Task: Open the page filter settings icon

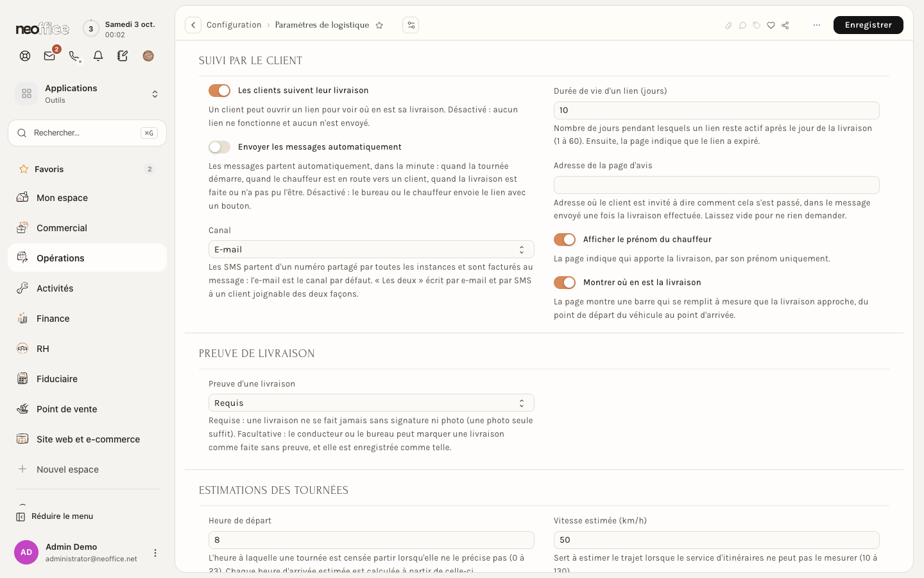Action: click(411, 25)
